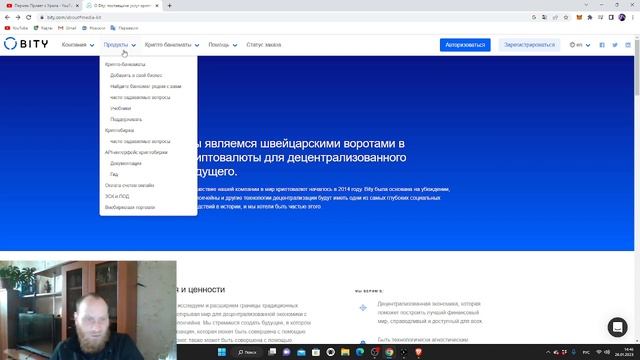This screenshot has height=360, width=640.
Task: Open File Explorer from the taskbar
Action: pyautogui.click(x=345, y=352)
